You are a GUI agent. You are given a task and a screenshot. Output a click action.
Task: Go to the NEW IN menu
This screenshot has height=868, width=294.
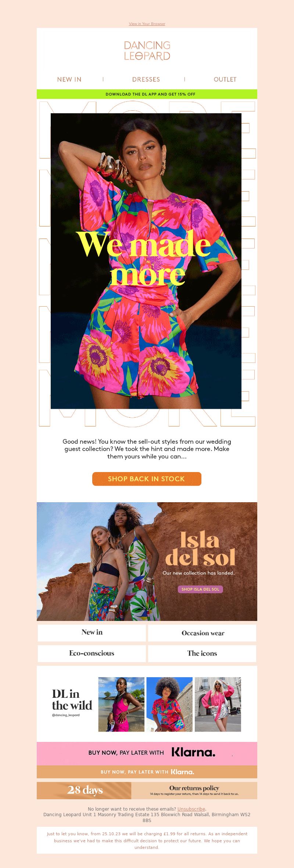coord(69,79)
